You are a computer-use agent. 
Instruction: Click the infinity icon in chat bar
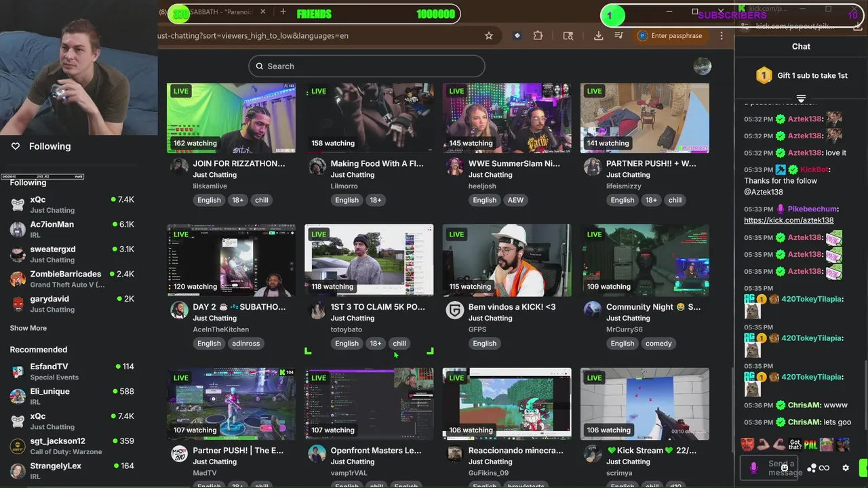pyautogui.click(x=825, y=468)
